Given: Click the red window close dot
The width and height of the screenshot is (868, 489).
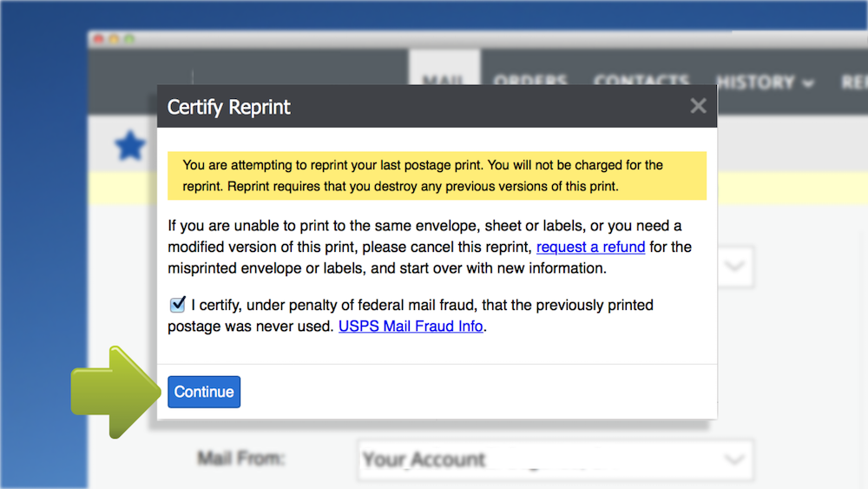Looking at the screenshot, I should tap(99, 39).
